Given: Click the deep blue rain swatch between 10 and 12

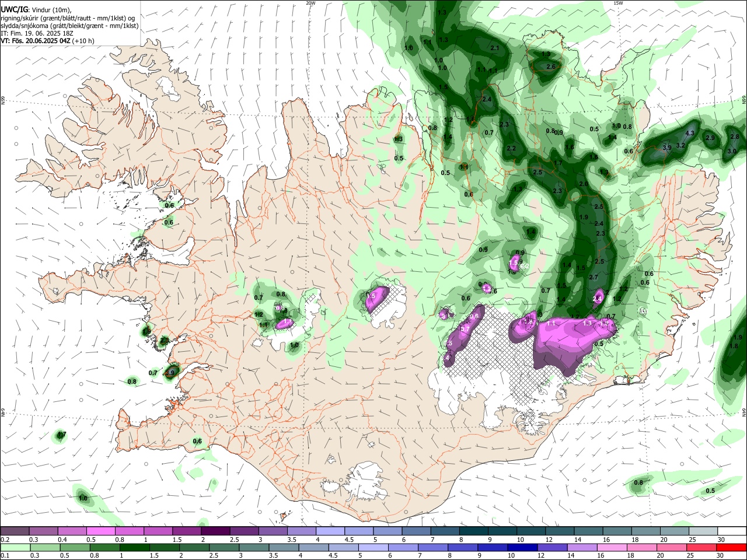Looking at the screenshot, I should (x=523, y=547).
